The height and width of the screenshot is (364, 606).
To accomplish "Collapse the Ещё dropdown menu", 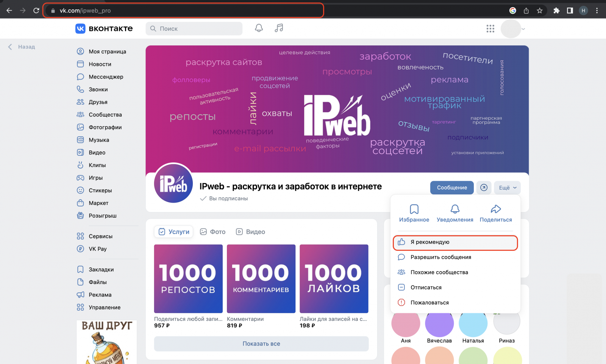I will coord(507,187).
